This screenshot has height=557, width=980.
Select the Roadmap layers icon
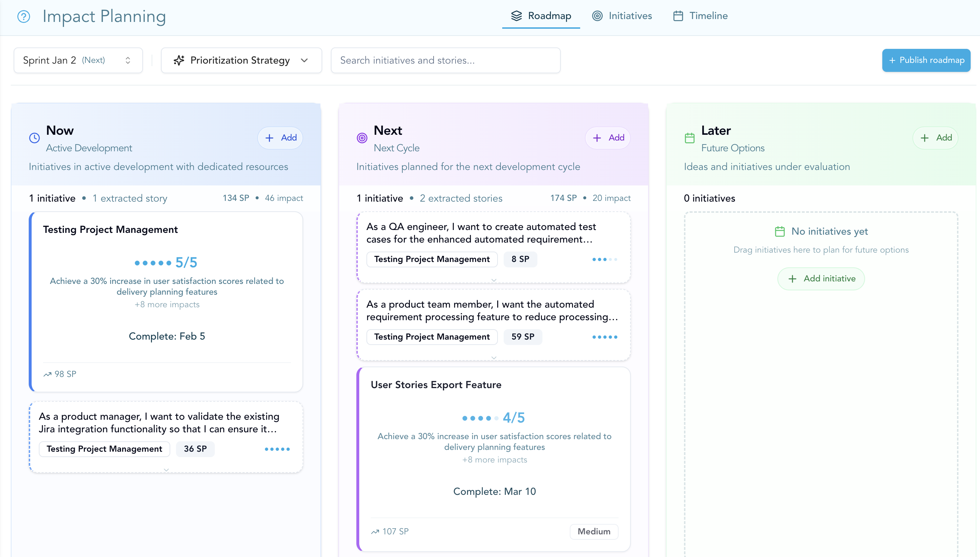517,16
